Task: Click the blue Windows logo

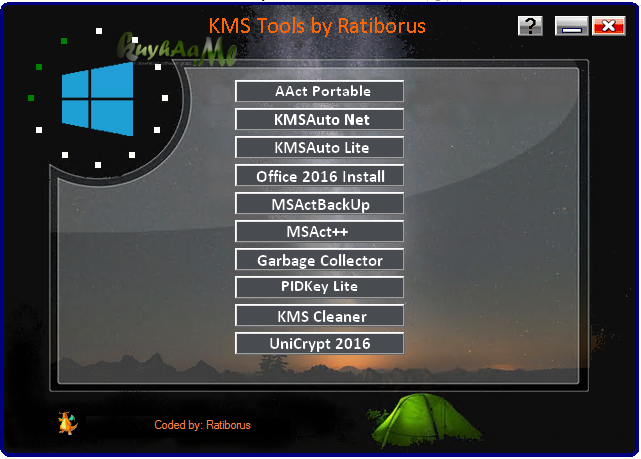Action: click(97, 99)
